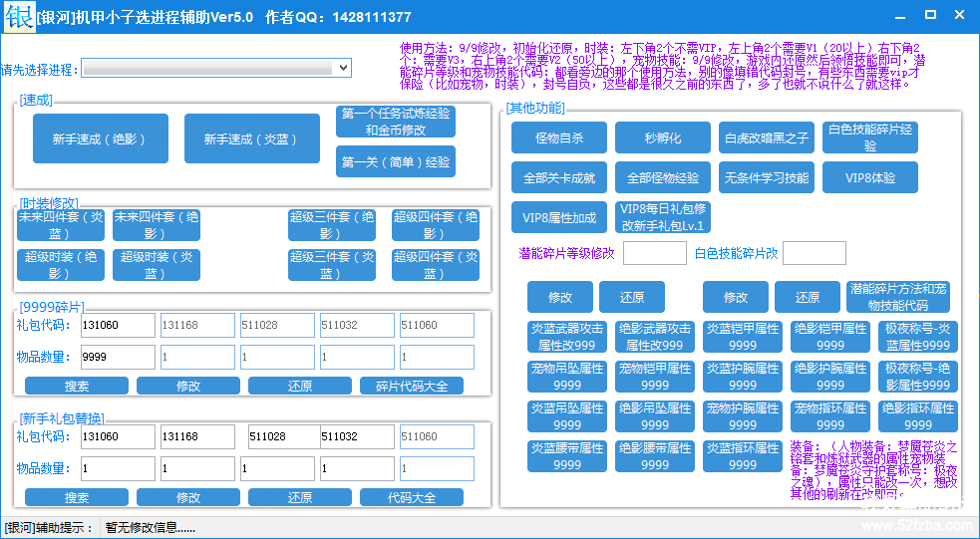
Task: Click 炎蓝武器攻击属性改999 button
Action: pos(567,337)
